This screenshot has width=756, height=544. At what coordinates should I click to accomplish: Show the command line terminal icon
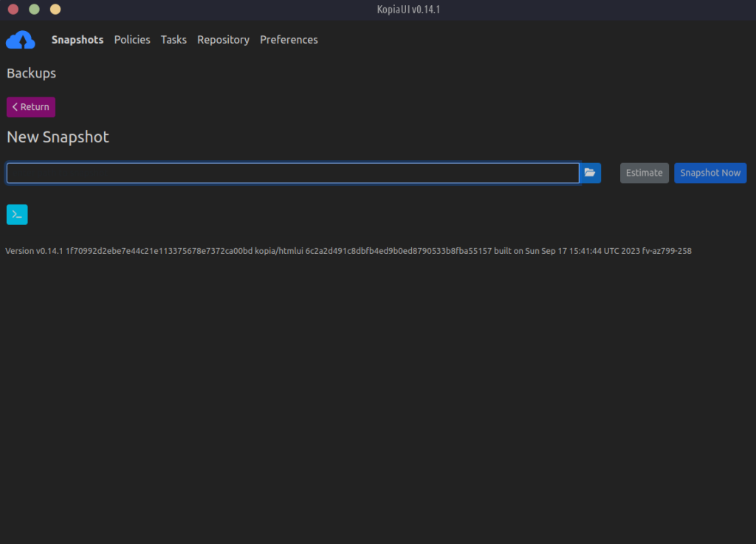(18, 215)
